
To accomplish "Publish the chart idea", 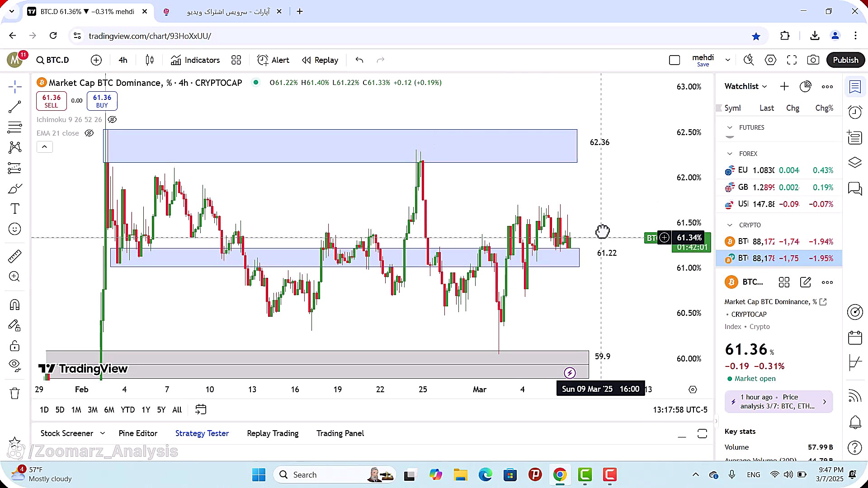I will point(845,60).
